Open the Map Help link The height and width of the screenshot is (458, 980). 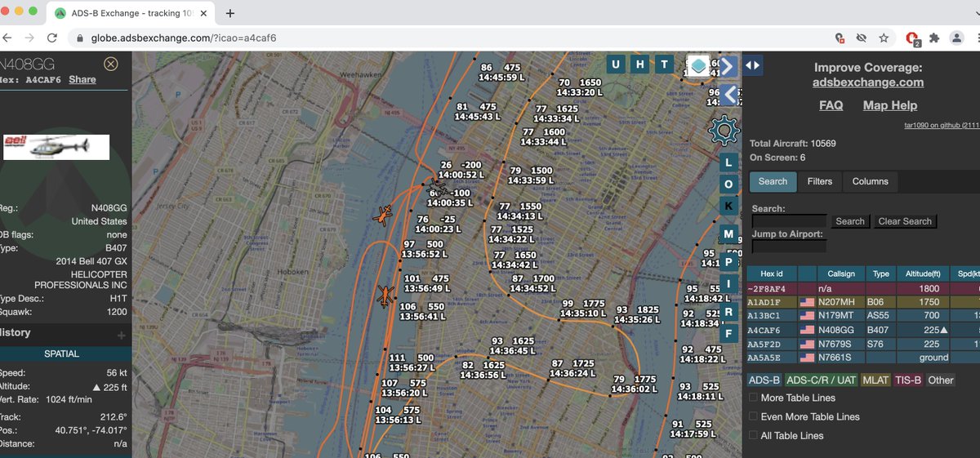pyautogui.click(x=890, y=105)
